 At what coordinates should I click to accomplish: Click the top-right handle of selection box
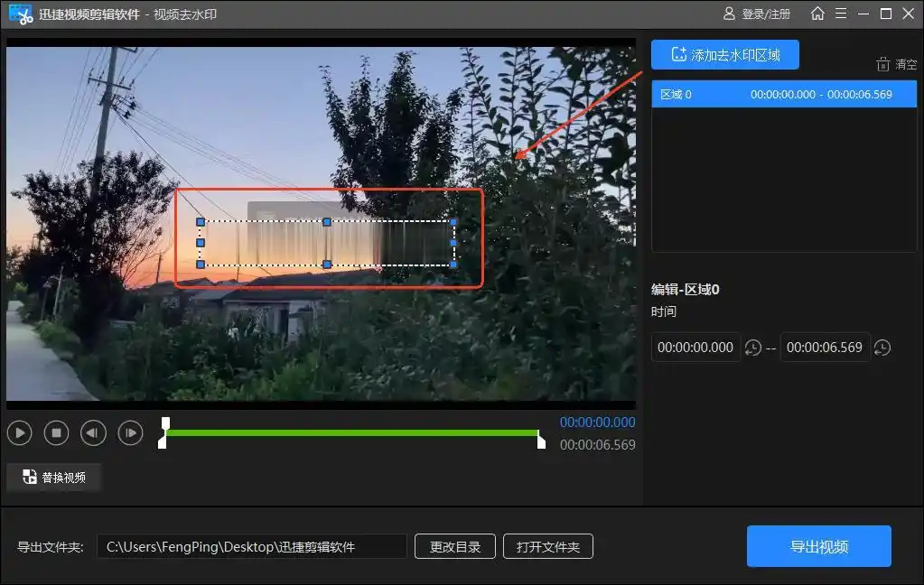pyautogui.click(x=453, y=222)
